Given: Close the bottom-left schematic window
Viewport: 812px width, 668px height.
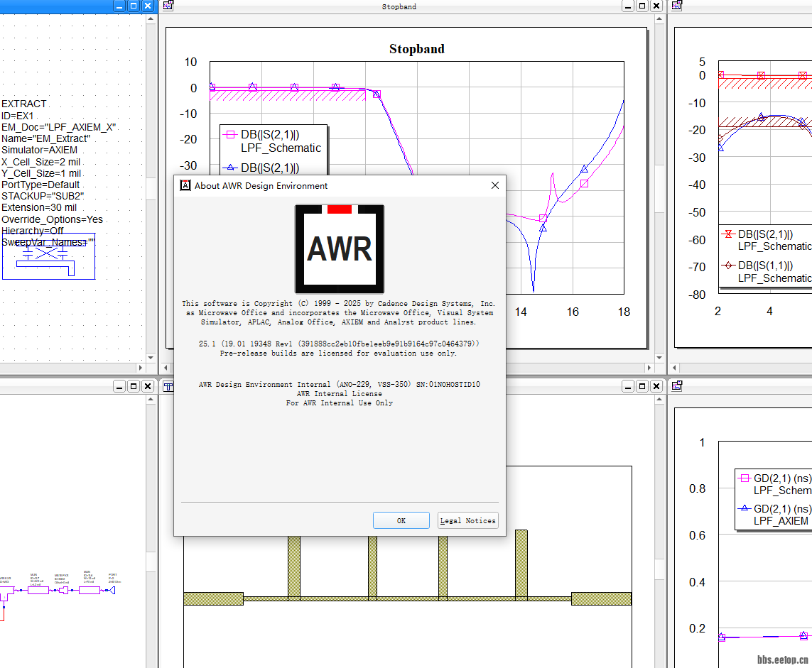Looking at the screenshot, I should pos(148,386).
